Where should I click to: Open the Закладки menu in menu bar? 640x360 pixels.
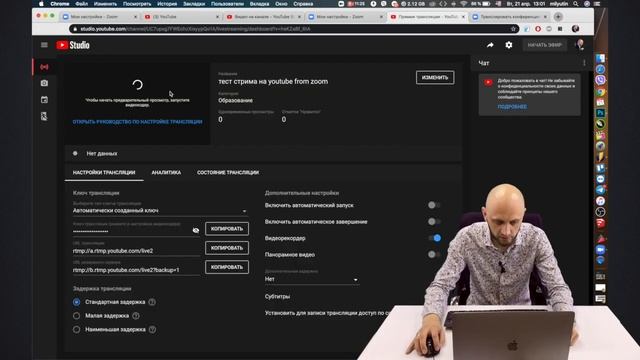tap(194, 4)
